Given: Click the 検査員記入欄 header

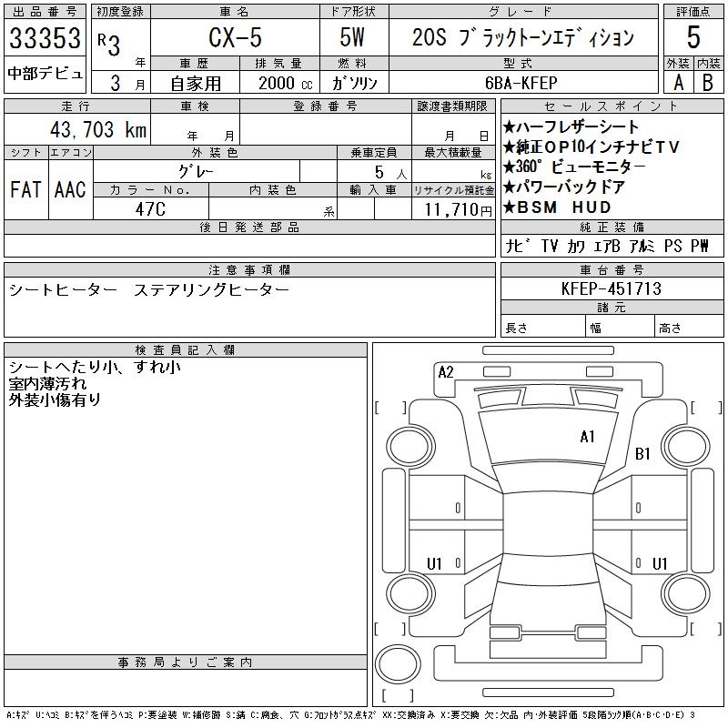Looking at the screenshot, I should tap(186, 349).
